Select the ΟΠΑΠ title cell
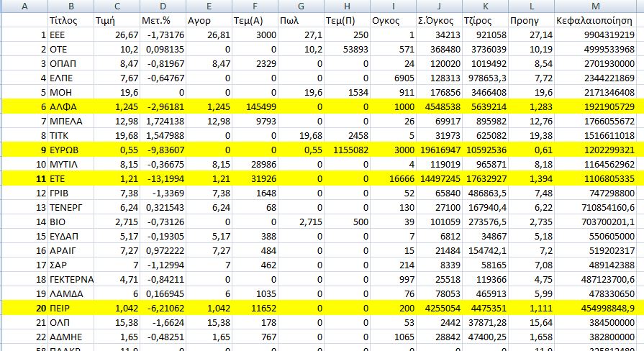 [x=71, y=63]
